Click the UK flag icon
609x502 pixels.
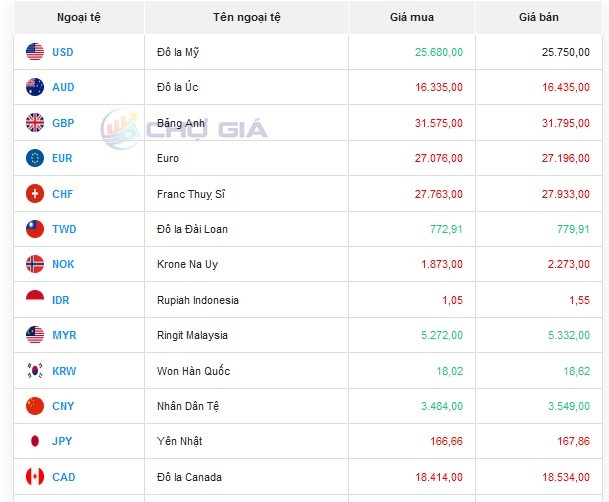pyautogui.click(x=35, y=123)
